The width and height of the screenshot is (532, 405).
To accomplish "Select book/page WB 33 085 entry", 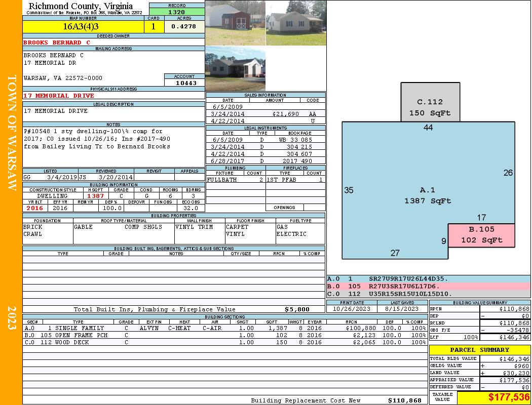I will pos(295,140).
